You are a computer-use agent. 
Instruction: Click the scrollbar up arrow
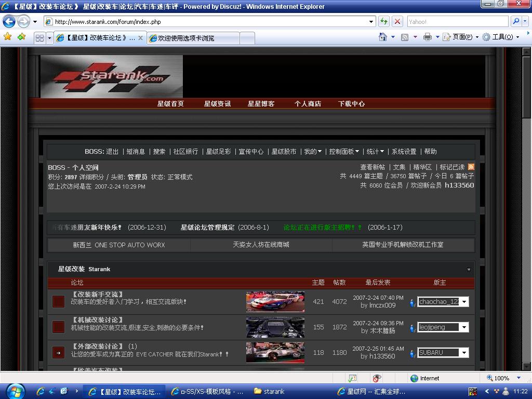pyautogui.click(x=526, y=52)
